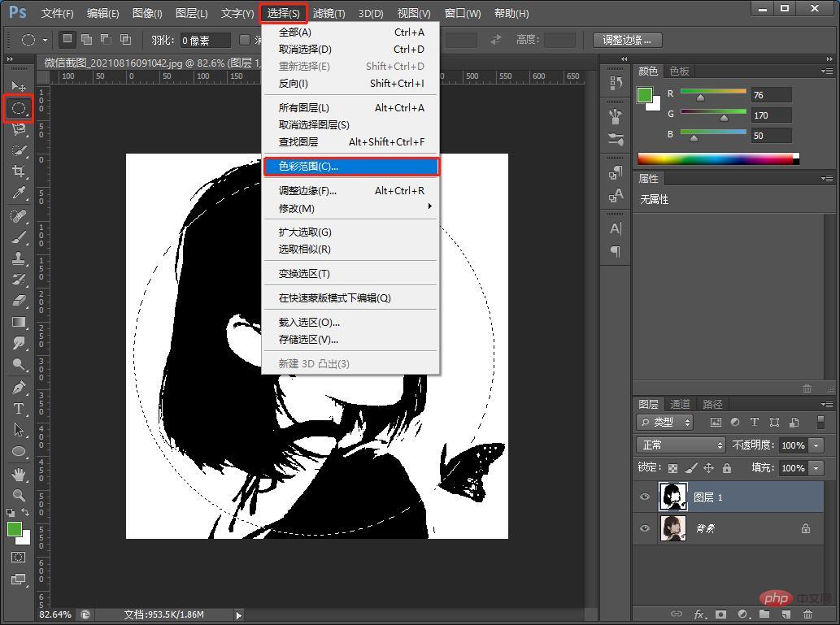Screen dimensions: 840x625
Task: Select Subtract from selection mode
Action: click(106, 39)
